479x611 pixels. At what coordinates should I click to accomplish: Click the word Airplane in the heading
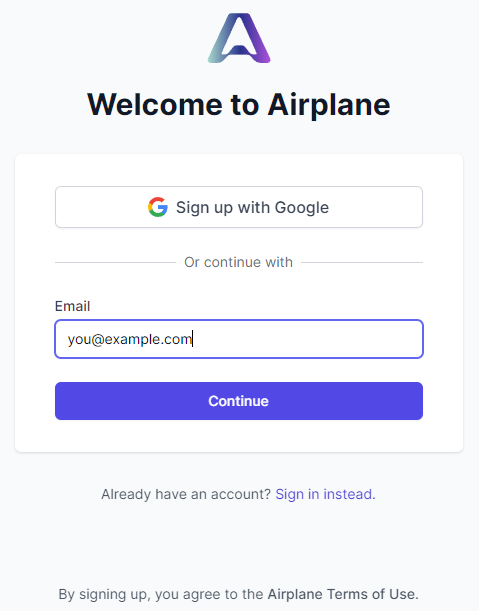329,105
